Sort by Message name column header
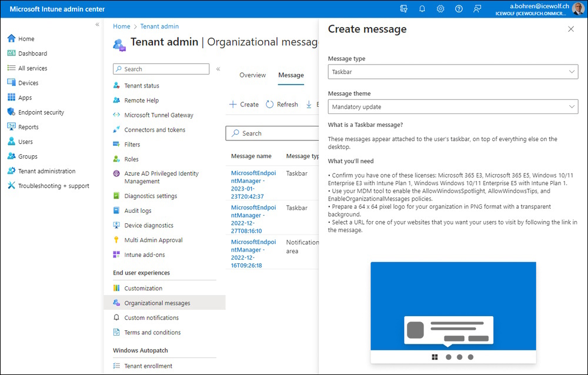The height and width of the screenshot is (375, 588). (x=251, y=156)
